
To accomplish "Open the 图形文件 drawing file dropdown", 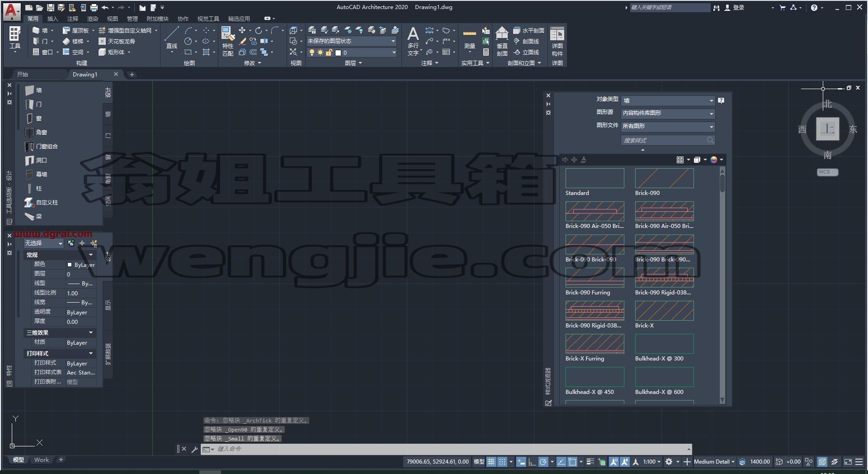I will (x=668, y=126).
